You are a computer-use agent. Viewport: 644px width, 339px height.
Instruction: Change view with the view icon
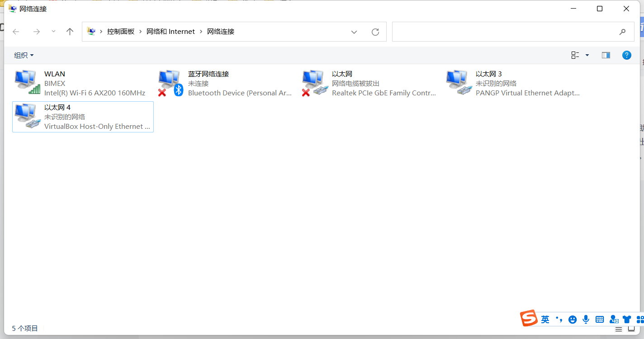pyautogui.click(x=575, y=55)
